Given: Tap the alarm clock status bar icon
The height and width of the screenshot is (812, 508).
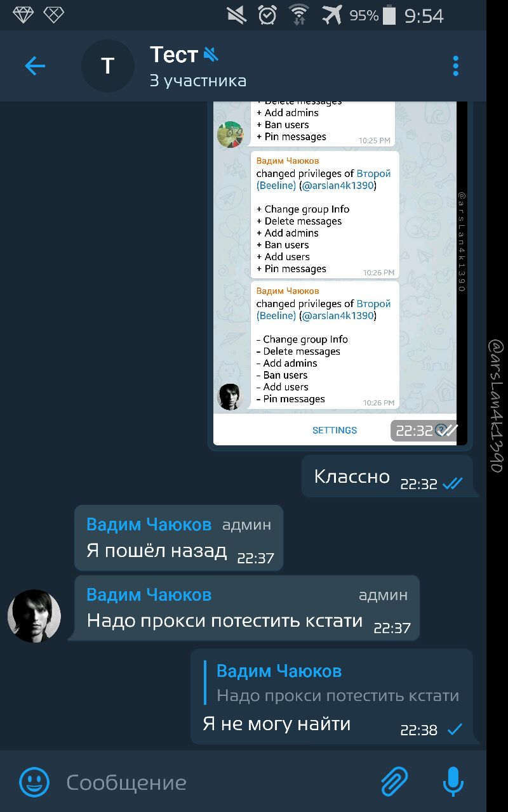Looking at the screenshot, I should [x=267, y=14].
